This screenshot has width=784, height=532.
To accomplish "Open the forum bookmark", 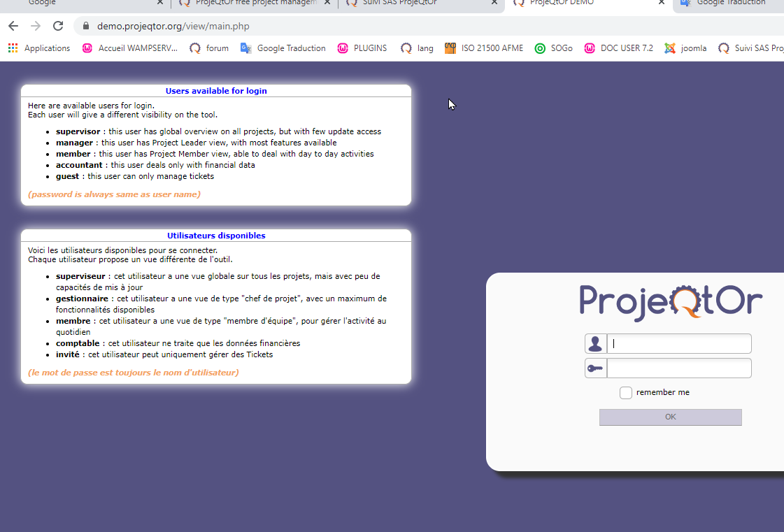I will 209,48.
